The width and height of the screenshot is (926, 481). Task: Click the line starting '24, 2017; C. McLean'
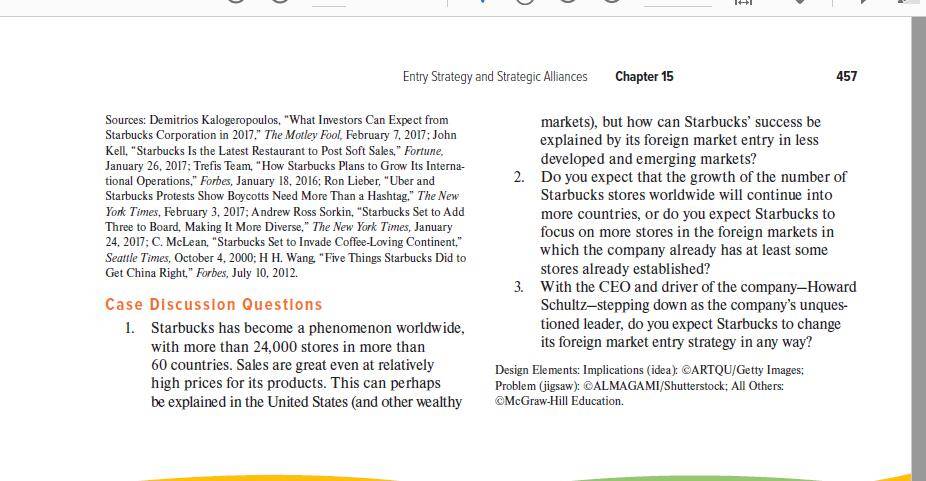pyautogui.click(x=283, y=242)
